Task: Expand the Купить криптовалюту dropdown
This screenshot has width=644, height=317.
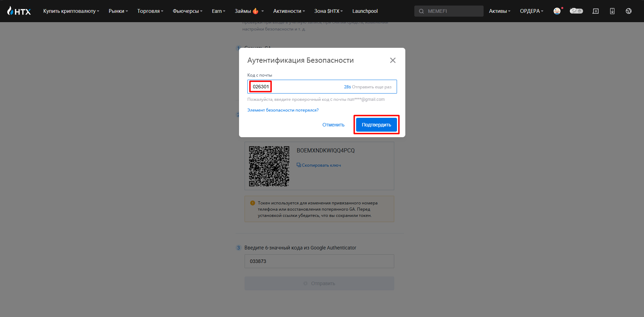Action: 71,11
